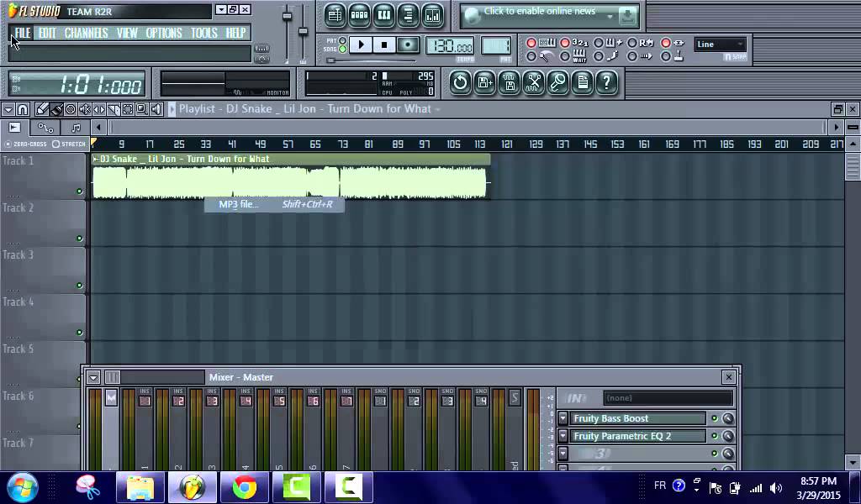Open the OPTIONS menu

point(164,33)
